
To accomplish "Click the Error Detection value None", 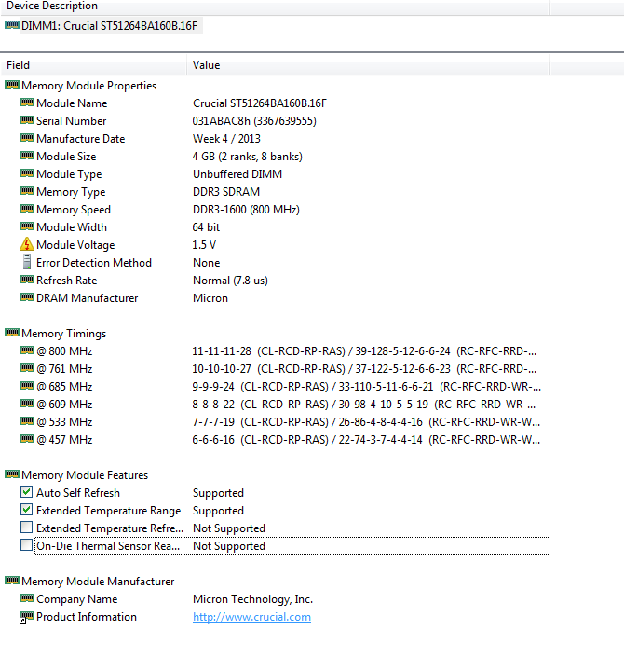I will click(207, 263).
